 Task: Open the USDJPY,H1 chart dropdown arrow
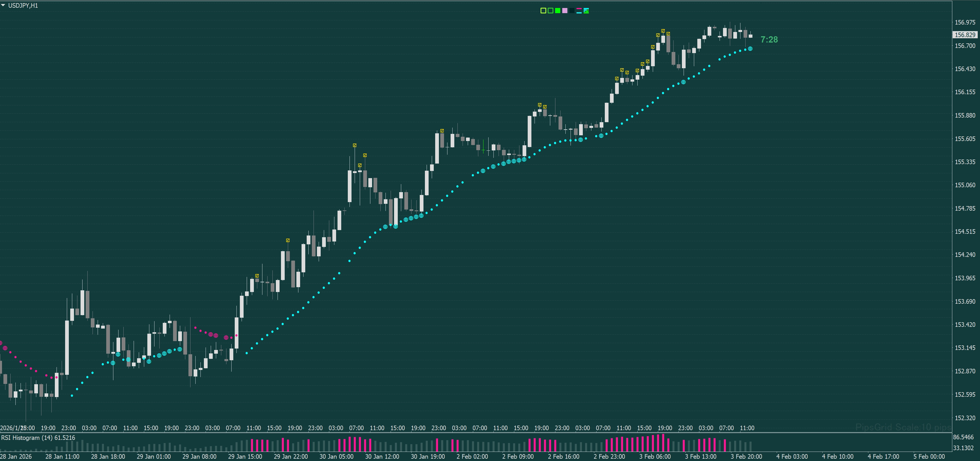tap(3, 5)
